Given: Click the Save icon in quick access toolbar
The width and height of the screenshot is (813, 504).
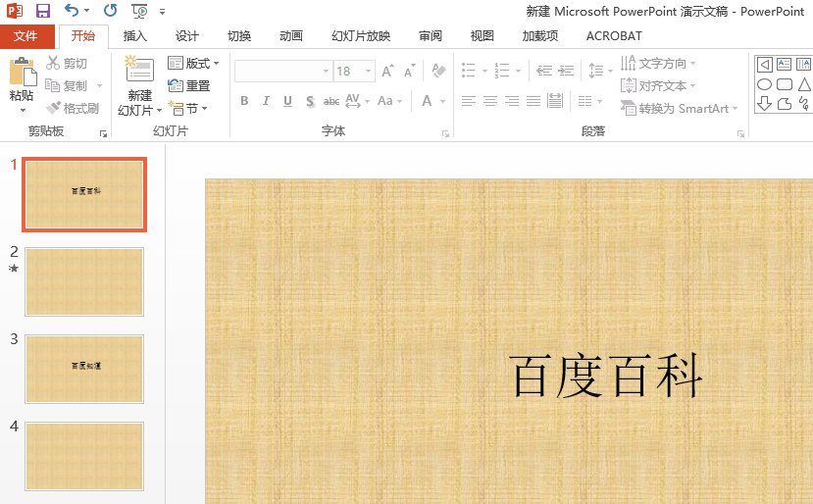Looking at the screenshot, I should point(43,11).
